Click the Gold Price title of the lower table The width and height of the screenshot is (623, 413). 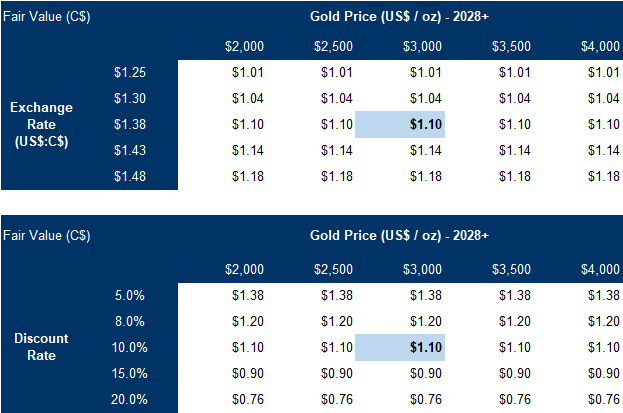[400, 236]
